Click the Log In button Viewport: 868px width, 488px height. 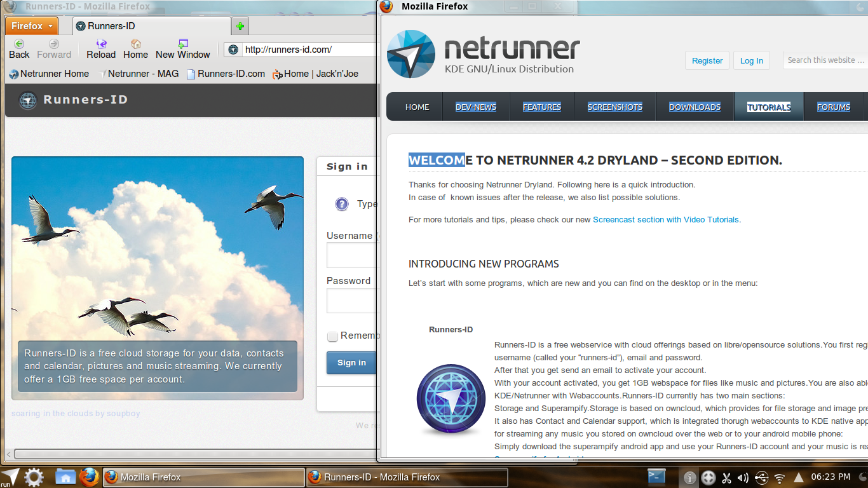(752, 60)
